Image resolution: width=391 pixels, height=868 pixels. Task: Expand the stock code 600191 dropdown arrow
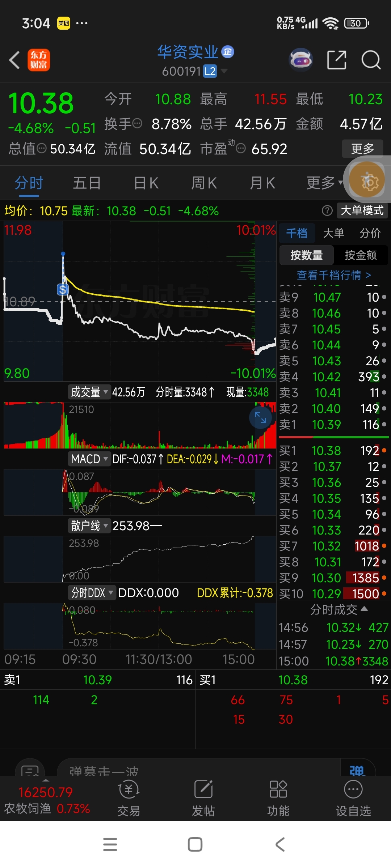tap(224, 71)
